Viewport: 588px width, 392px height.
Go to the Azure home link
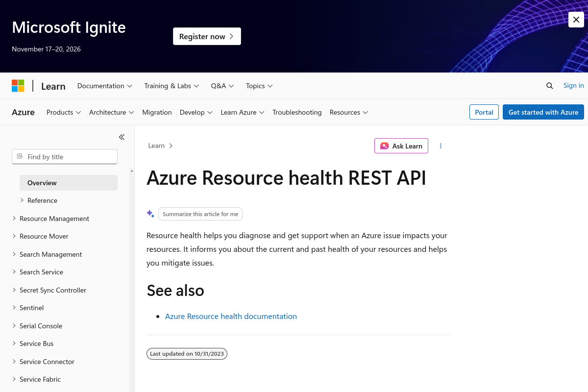click(x=23, y=112)
